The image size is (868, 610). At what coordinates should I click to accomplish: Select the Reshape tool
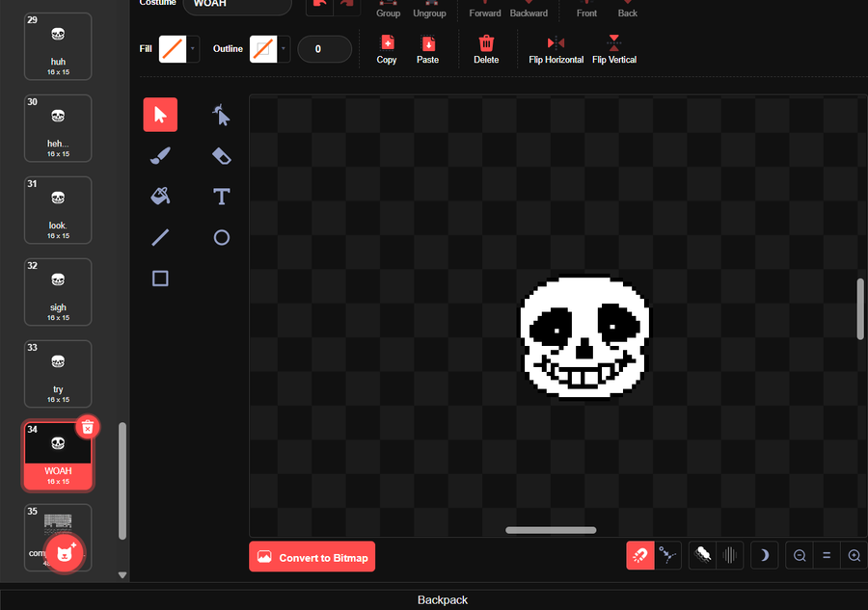[222, 115]
